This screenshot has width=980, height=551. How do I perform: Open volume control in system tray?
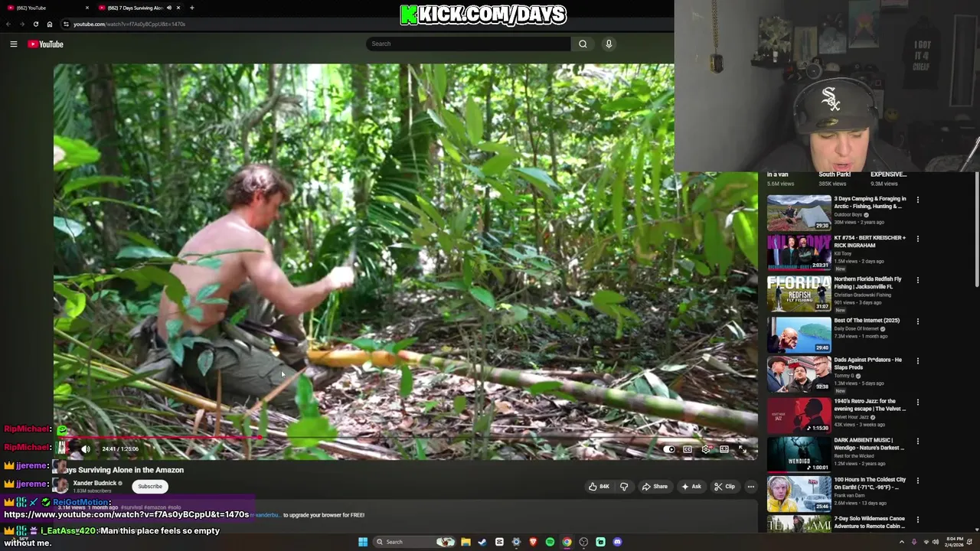[x=936, y=542]
